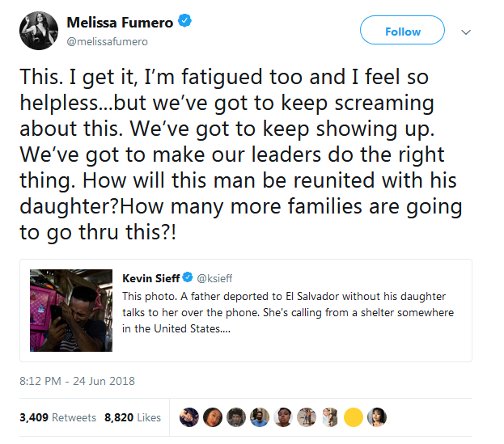Open the second liker avatar in the row
504x444 pixels.
click(x=212, y=417)
